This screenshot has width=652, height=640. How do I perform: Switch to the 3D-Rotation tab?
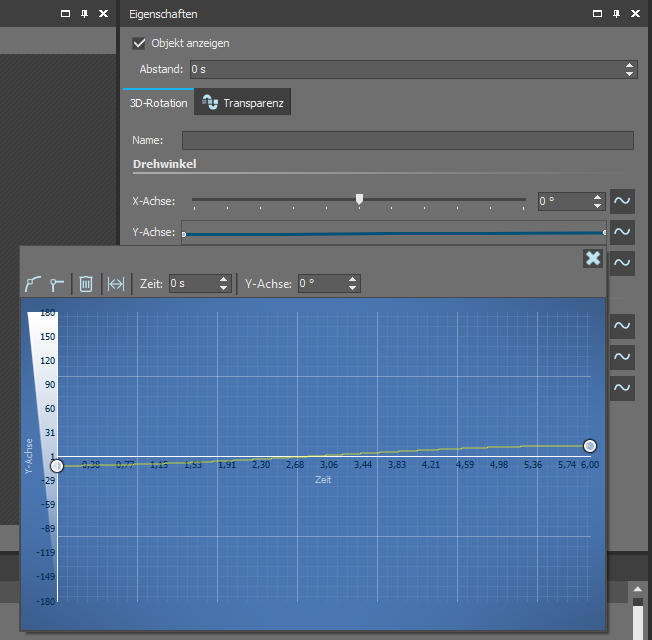click(159, 103)
